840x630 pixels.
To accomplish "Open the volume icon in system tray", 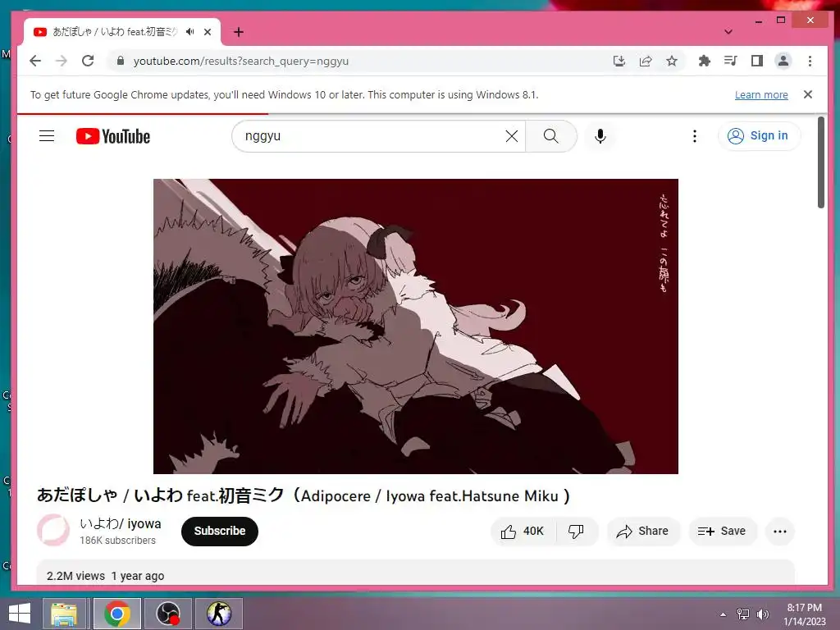I will tap(763, 614).
